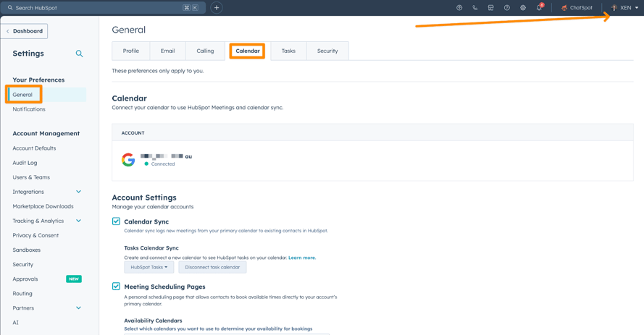Click the upgrade arrow icon in top bar

tap(459, 8)
